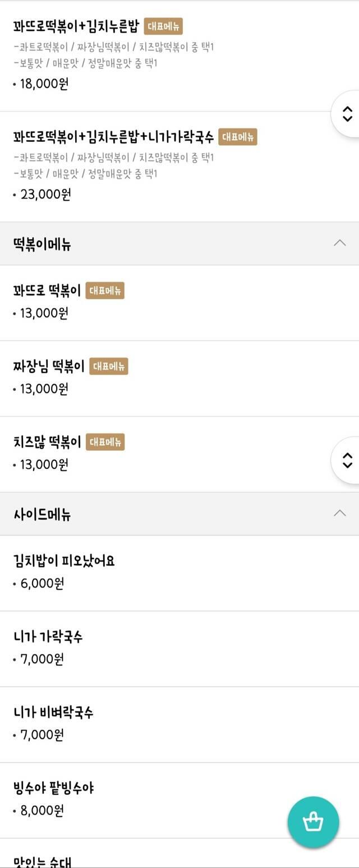Viewport: 359px width, 868px height.
Task: Tap 대표메뉴 badge next to 짜장님 떡볶이
Action: pos(109,367)
